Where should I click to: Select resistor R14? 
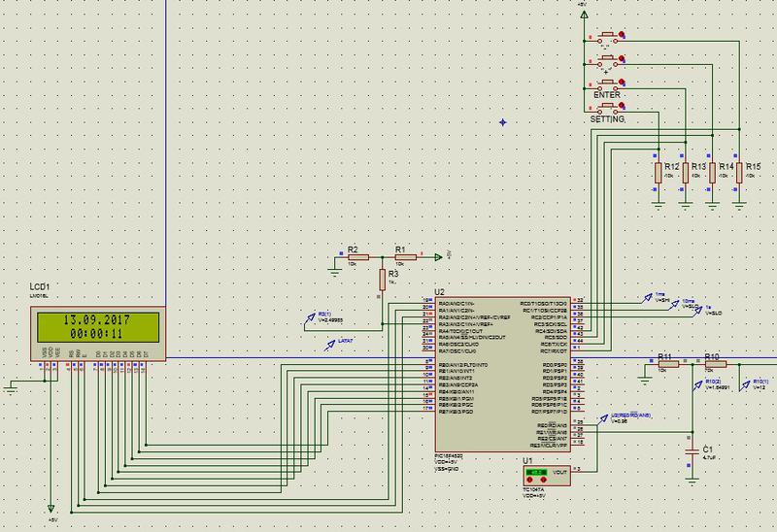712,173
